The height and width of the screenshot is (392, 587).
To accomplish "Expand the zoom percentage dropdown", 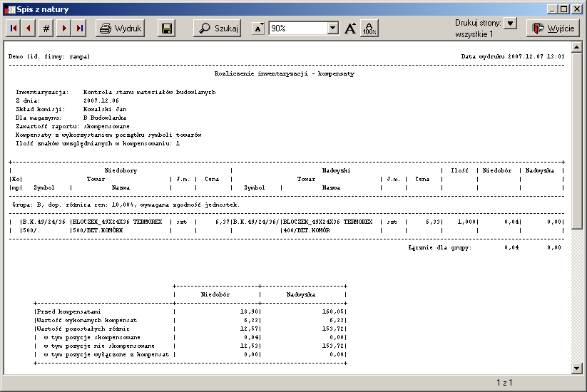I will point(333,28).
